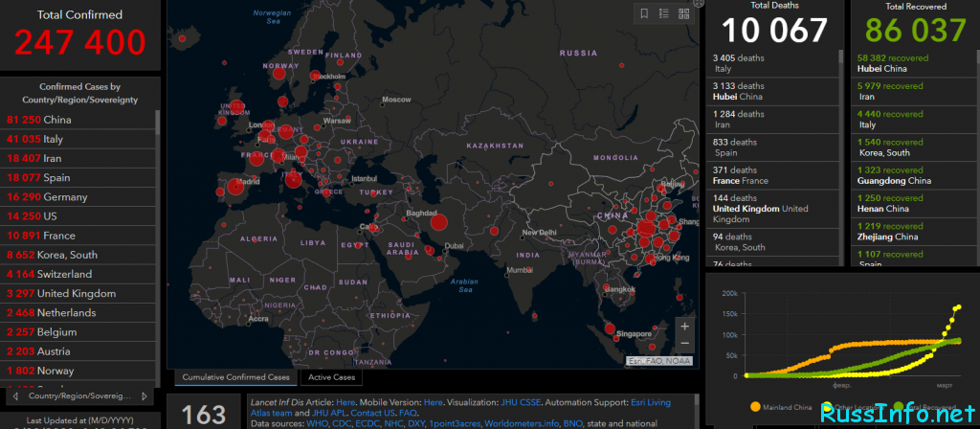Viewport: 980px width, 429px height.
Task: Toggle the green Total Recovered legend dot
Action: (x=899, y=407)
